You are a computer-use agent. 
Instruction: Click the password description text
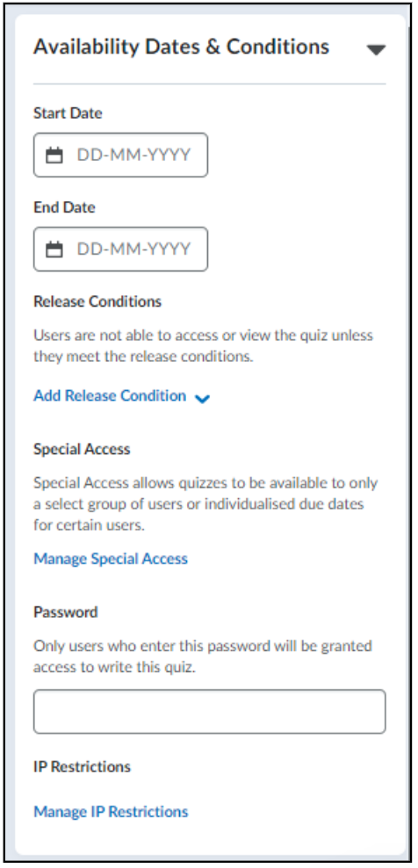(203, 656)
